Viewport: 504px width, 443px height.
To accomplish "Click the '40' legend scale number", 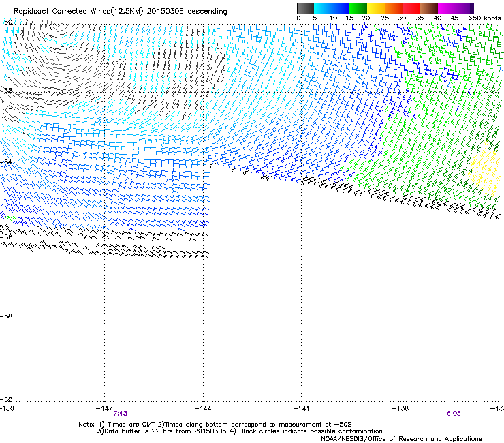I will pos(437,18).
